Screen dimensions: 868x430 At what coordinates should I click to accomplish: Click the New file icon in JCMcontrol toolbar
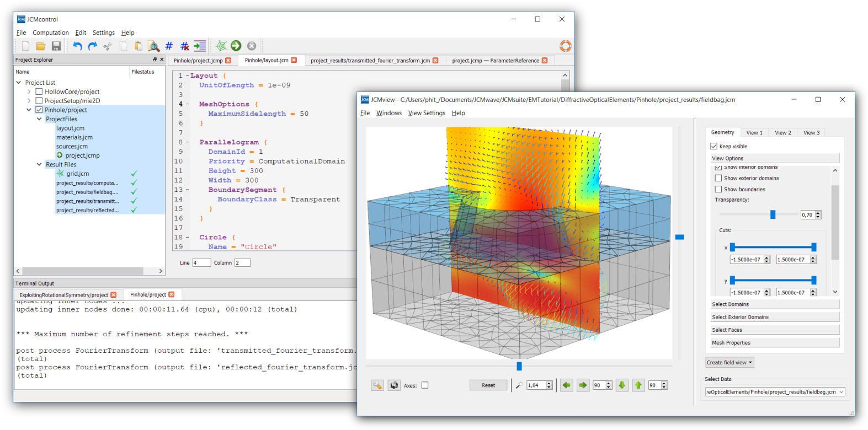[x=25, y=46]
